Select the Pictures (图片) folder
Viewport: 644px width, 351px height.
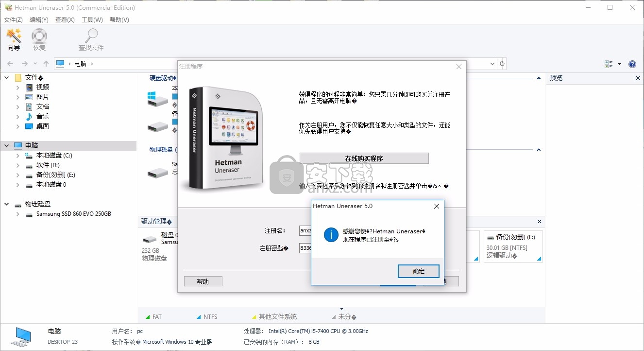point(43,97)
